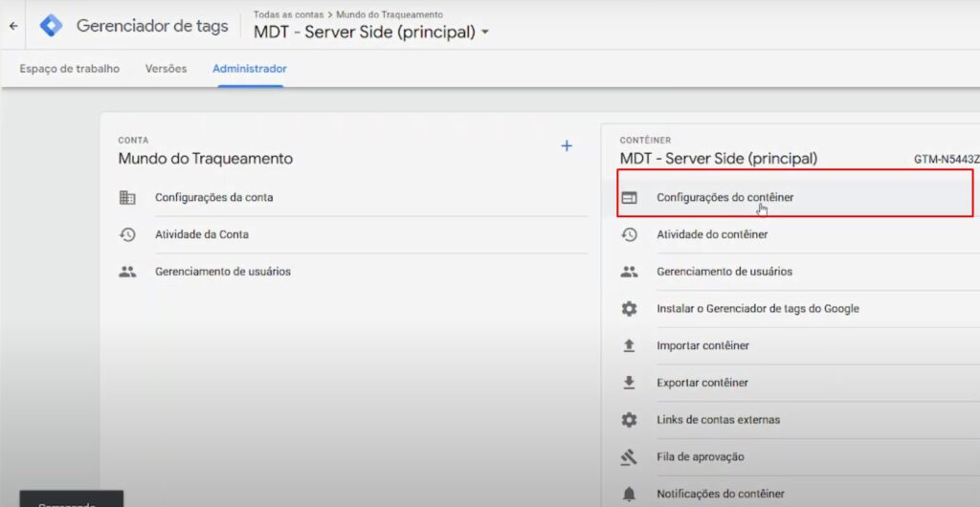
Task: Open Atividade do contêiner
Action: (711, 234)
